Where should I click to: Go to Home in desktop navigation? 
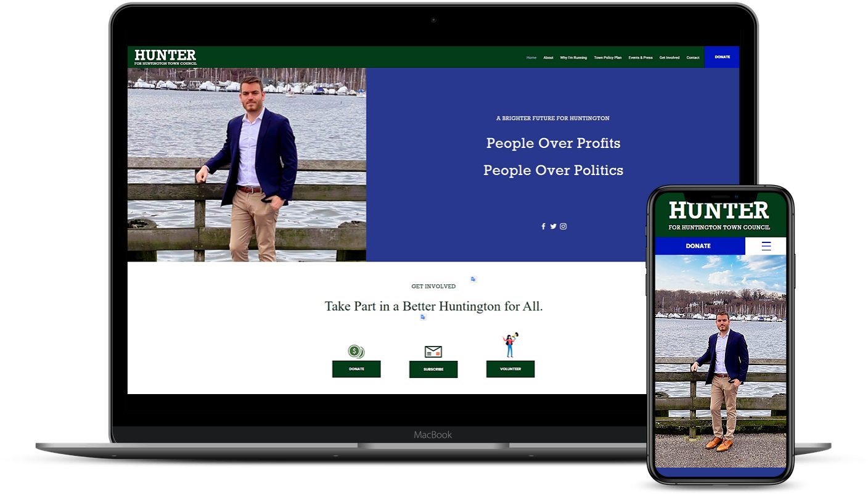pyautogui.click(x=531, y=57)
